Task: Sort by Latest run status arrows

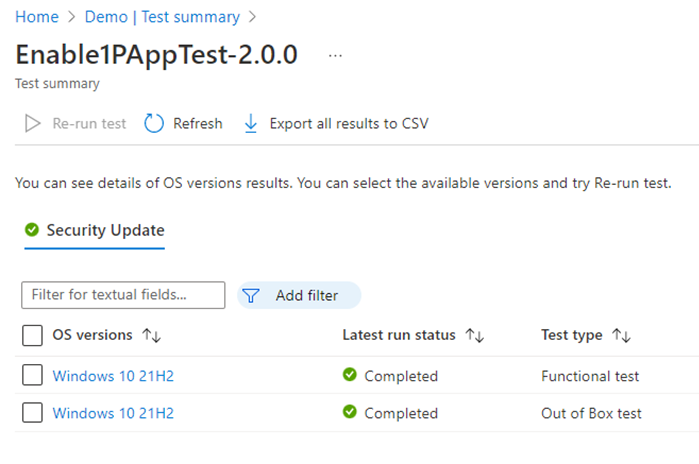Action: 475,335
